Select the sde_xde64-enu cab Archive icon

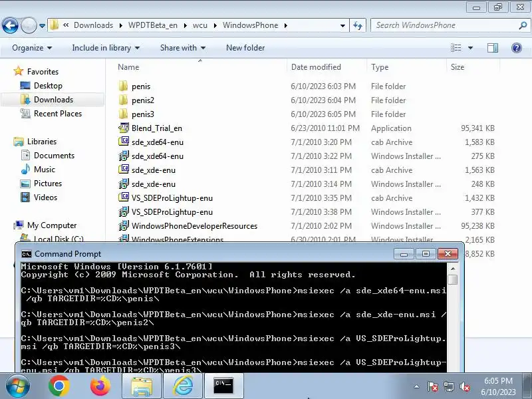pos(124,142)
